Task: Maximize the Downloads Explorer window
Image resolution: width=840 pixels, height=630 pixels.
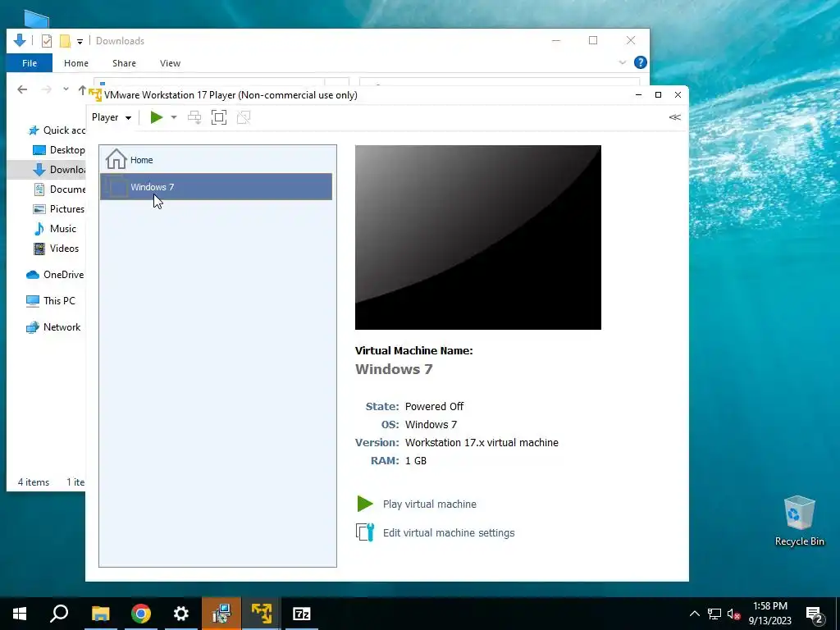Action: [593, 41]
